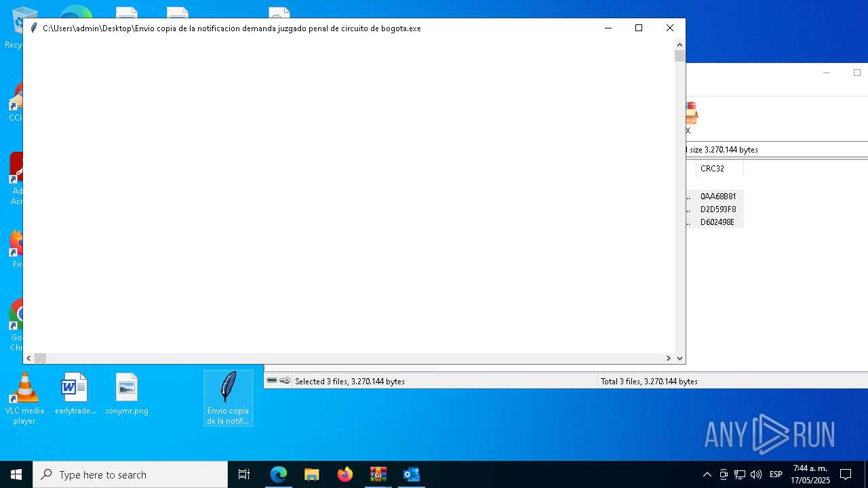Click the ESP language indicator

coord(776,474)
